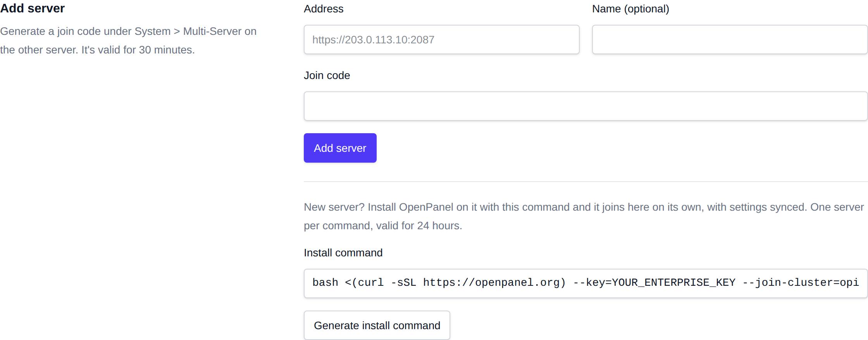This screenshot has width=868, height=340.
Task: Click Generate install command button
Action: (x=377, y=325)
